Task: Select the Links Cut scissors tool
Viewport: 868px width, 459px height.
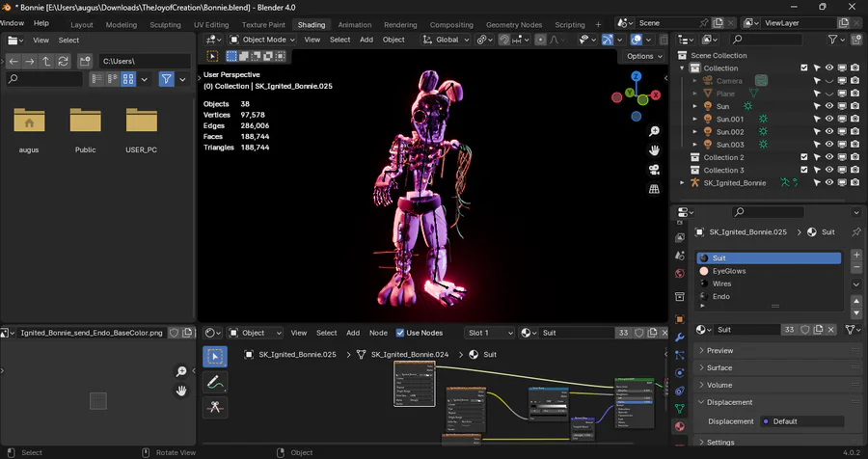Action: coord(215,408)
